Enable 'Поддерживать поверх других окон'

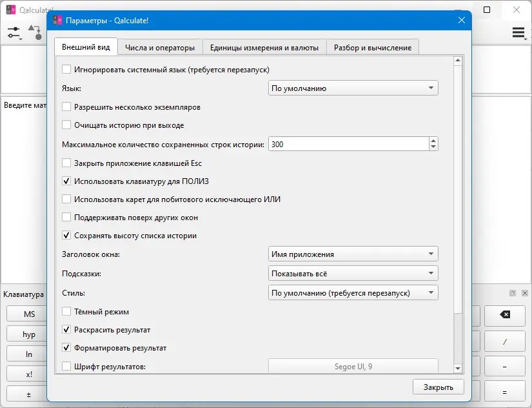coord(66,218)
